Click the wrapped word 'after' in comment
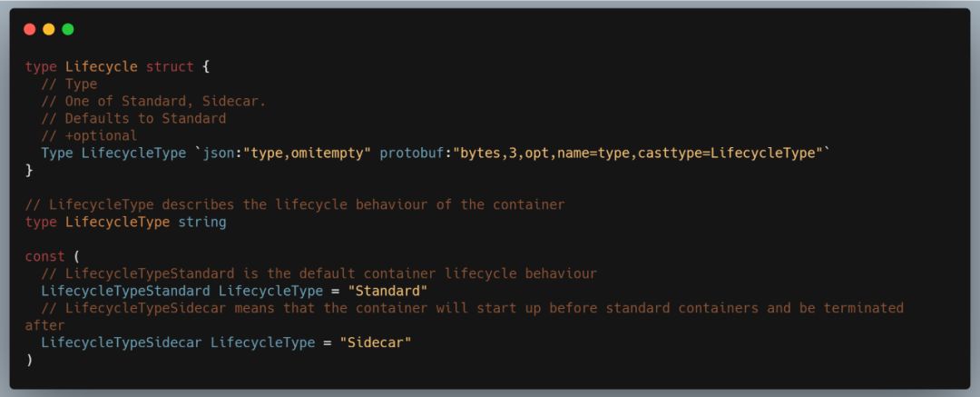This screenshot has width=980, height=397. click(x=45, y=325)
